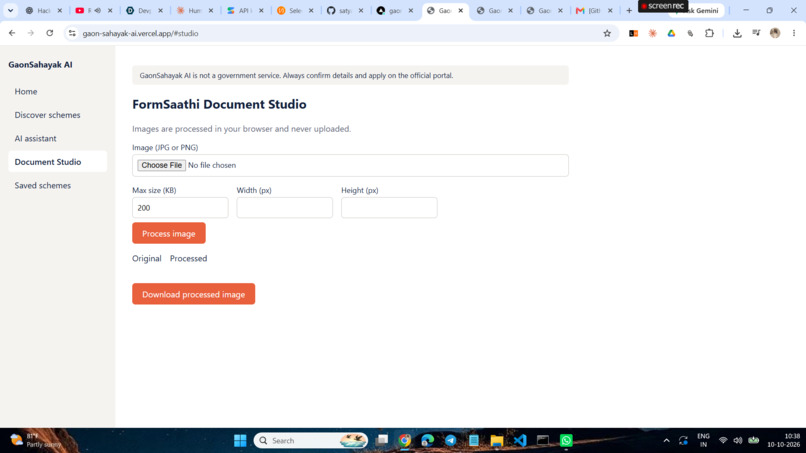The width and height of the screenshot is (806, 453).
Task: Open the weather widget on the taskbar
Action: (x=36, y=441)
